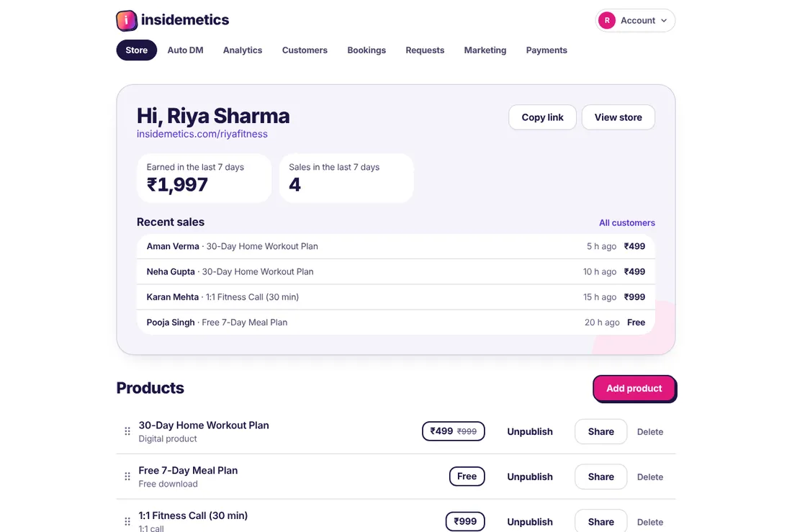Click the insidemetics brand name text
The image size is (792, 532).
tap(185, 19)
